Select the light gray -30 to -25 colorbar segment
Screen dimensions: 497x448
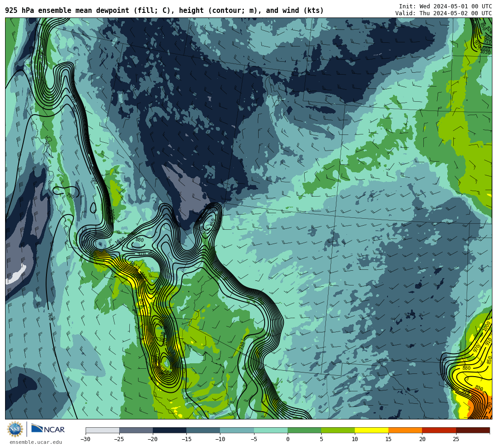[102, 430]
